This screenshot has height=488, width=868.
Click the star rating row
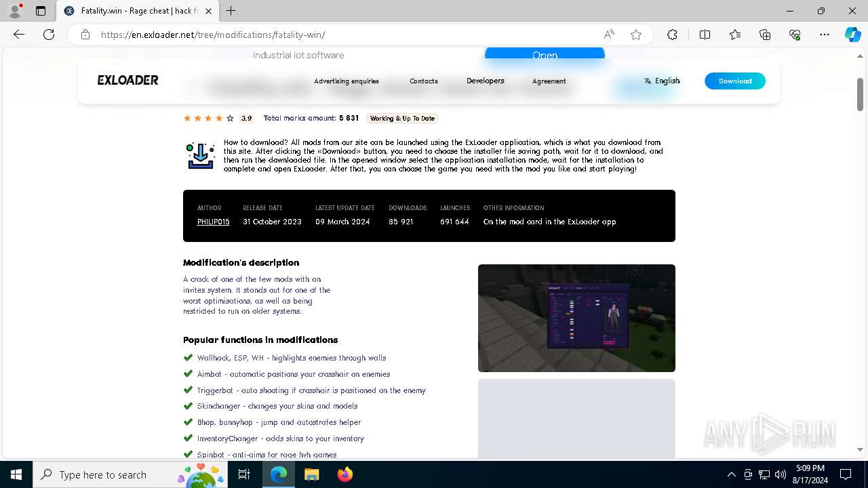pos(209,118)
